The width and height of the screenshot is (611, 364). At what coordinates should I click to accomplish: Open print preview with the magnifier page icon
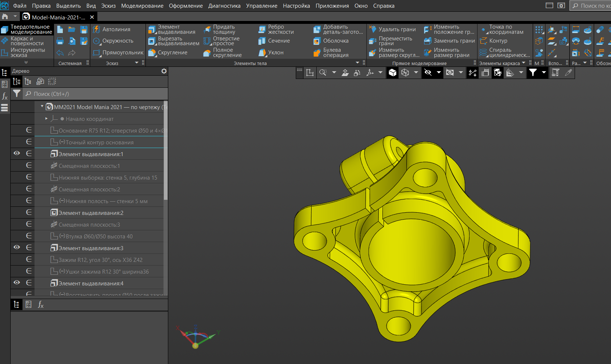[72, 41]
